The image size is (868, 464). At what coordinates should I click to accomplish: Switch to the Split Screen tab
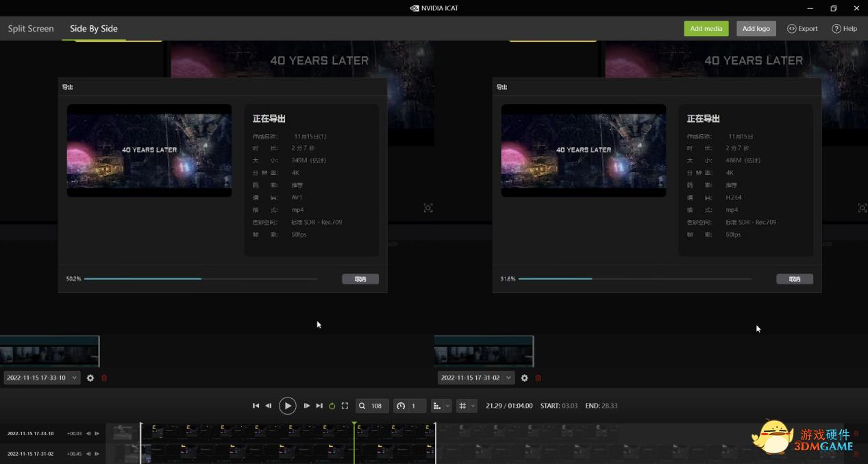point(30,28)
